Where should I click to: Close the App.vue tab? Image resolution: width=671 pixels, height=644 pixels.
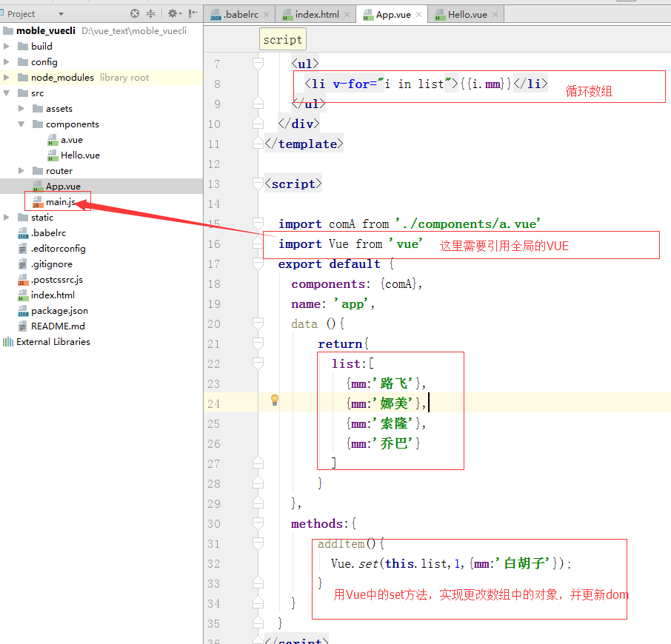[x=419, y=15]
